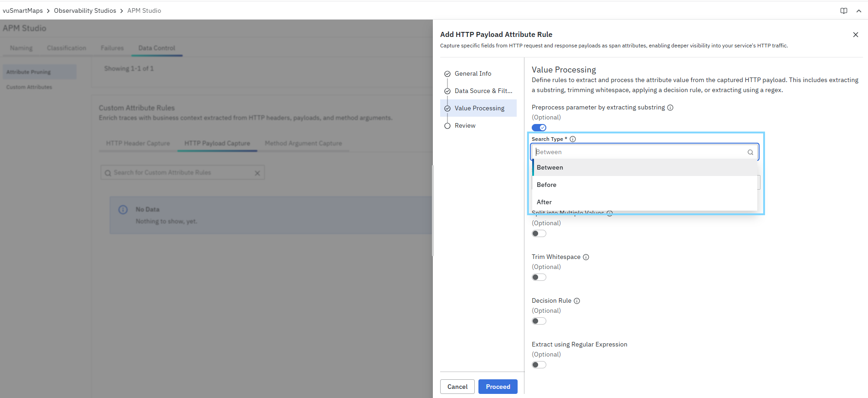This screenshot has height=398, width=868.
Task: Switch to the Naming tab
Action: point(21,48)
